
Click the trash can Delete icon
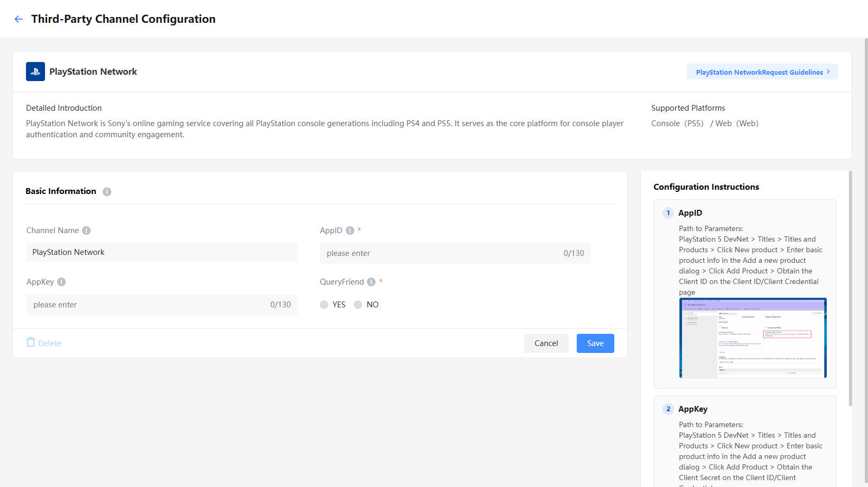(31, 342)
